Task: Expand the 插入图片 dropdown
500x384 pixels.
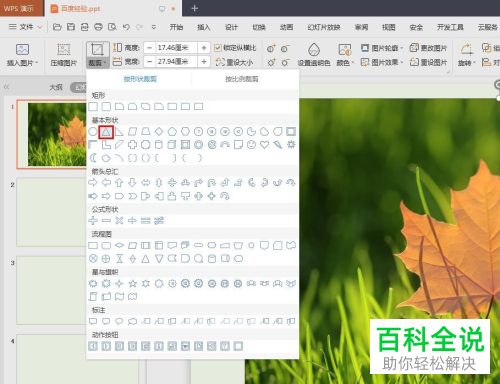Action: click(22, 63)
